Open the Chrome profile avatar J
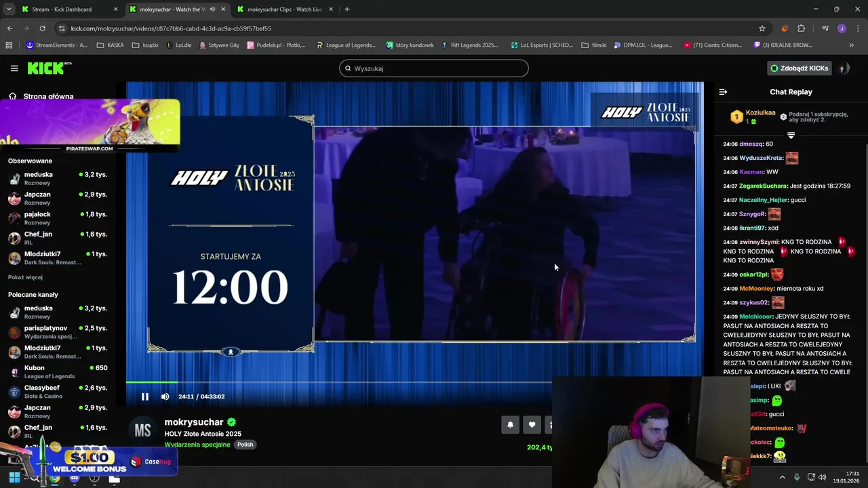This screenshot has width=868, height=488. [x=842, y=28]
